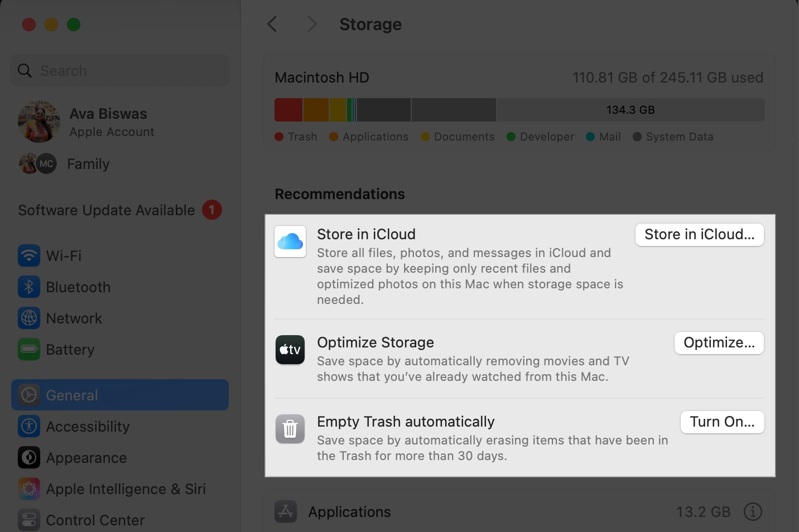Viewport: 799px width, 532px height.
Task: Open Accessibility settings
Action: (x=88, y=427)
